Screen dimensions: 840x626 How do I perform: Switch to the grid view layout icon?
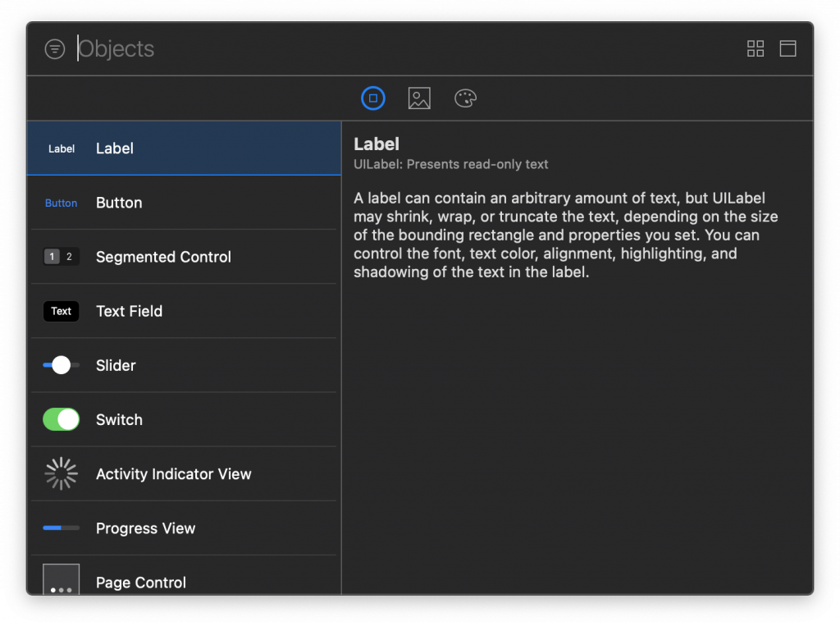pyautogui.click(x=756, y=48)
